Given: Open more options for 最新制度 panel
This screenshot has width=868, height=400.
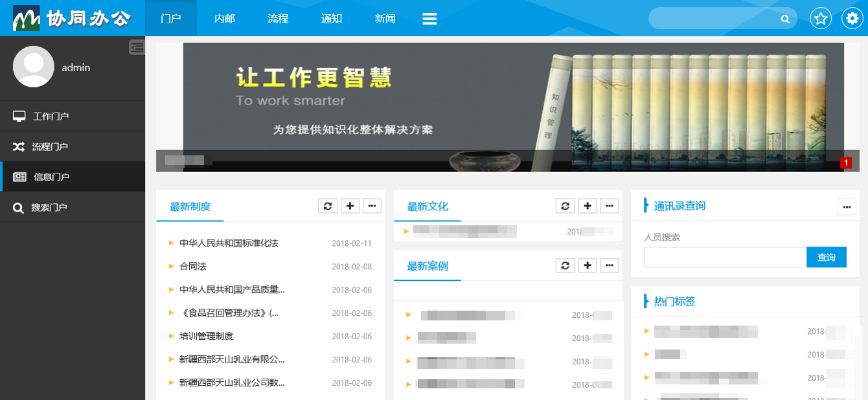Looking at the screenshot, I should click(372, 206).
